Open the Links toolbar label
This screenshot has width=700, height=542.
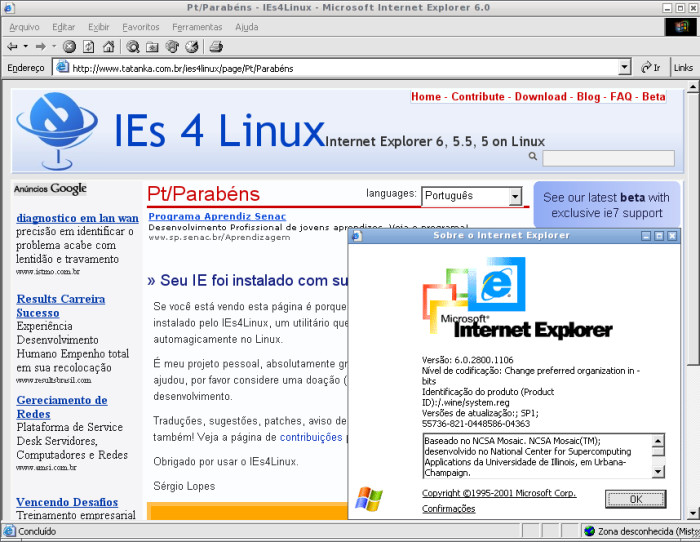(x=683, y=68)
